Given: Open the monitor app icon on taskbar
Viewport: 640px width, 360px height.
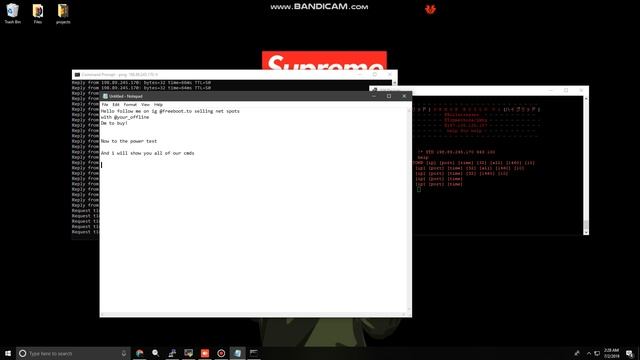Looking at the screenshot, I should pos(189,353).
